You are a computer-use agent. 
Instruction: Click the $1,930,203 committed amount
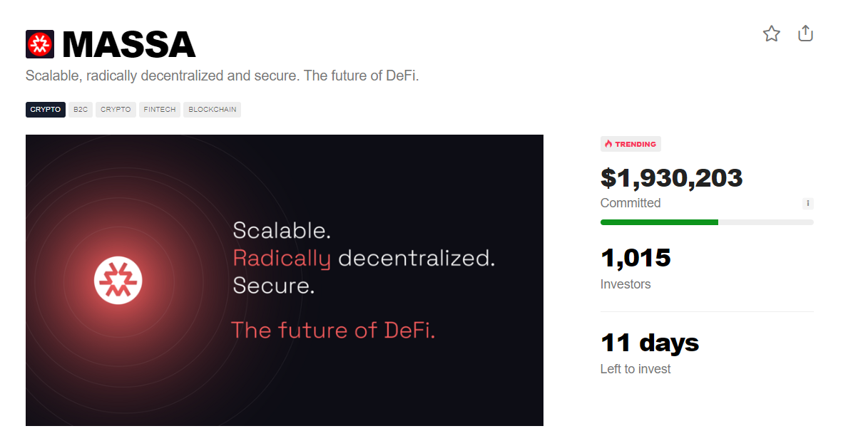coord(672,177)
